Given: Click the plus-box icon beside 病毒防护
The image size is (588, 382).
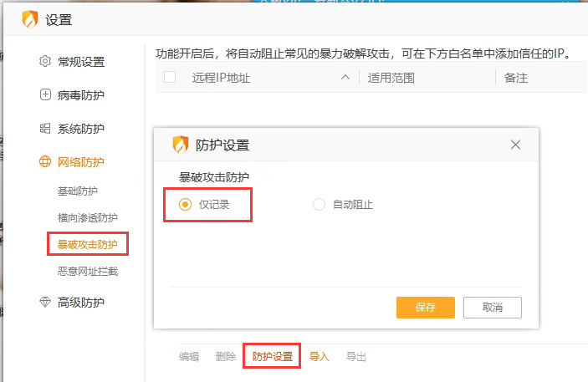Looking at the screenshot, I should [x=45, y=94].
